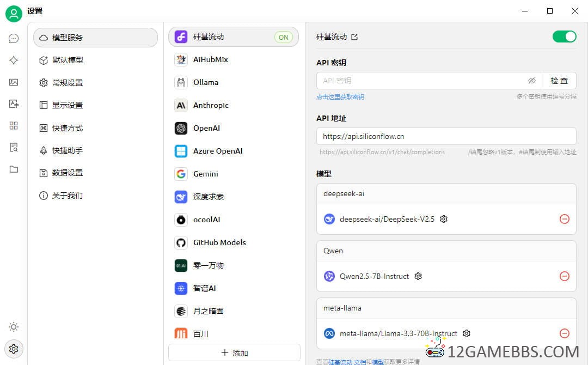Select the OpenAI provider
The image size is (588, 365).
coord(234,128)
